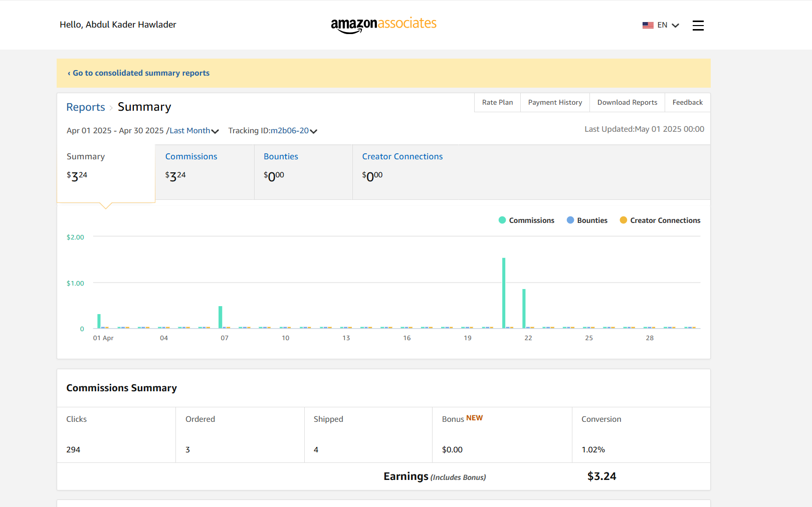Click the 16 date axis label

[407, 338]
